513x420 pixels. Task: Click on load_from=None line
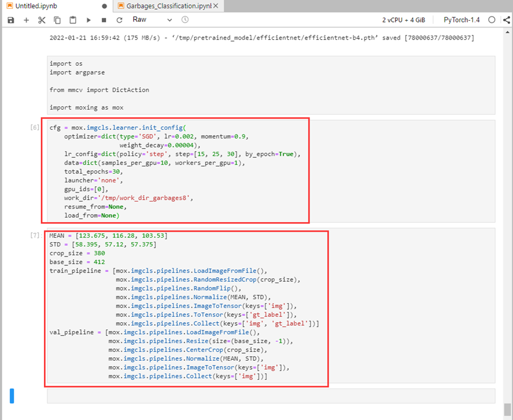(x=91, y=216)
